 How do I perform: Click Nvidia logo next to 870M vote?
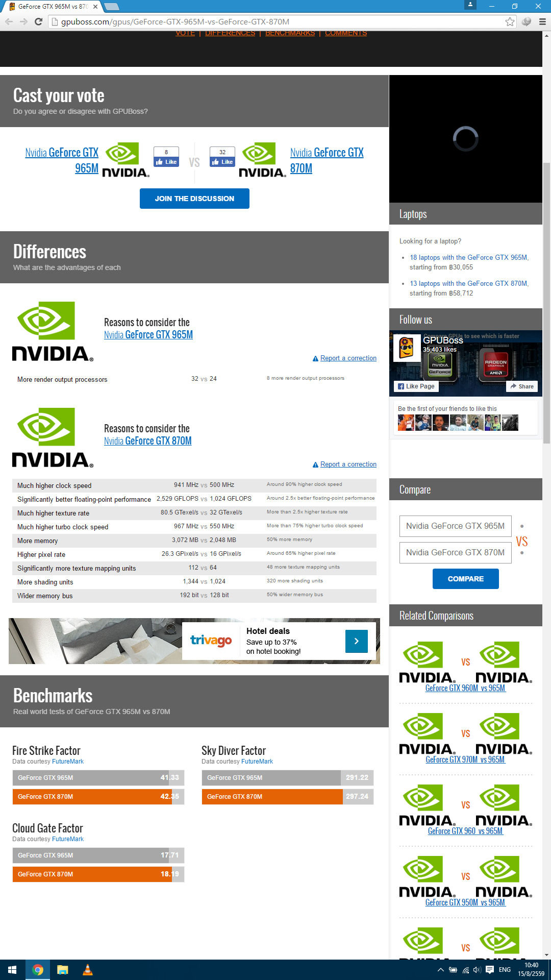(x=262, y=160)
